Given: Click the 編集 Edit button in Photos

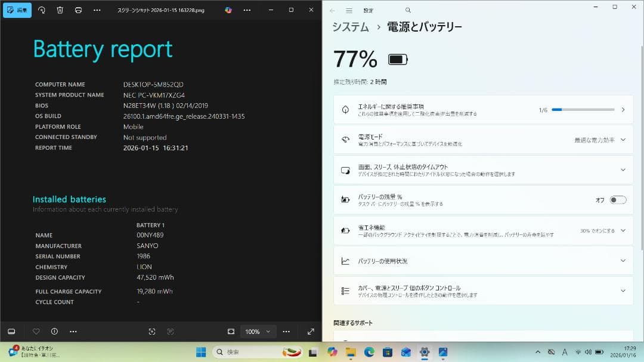Looking at the screenshot, I should pyautogui.click(x=17, y=10).
